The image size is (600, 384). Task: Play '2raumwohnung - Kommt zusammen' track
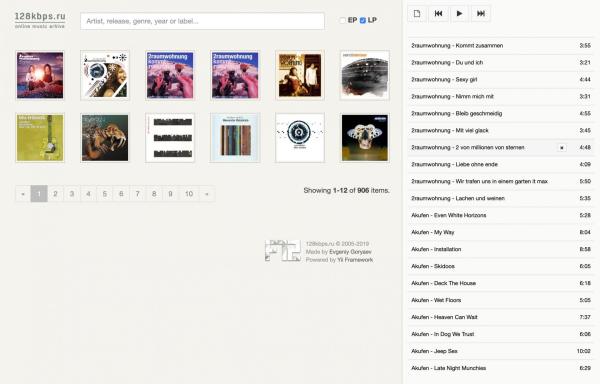[x=501, y=46]
